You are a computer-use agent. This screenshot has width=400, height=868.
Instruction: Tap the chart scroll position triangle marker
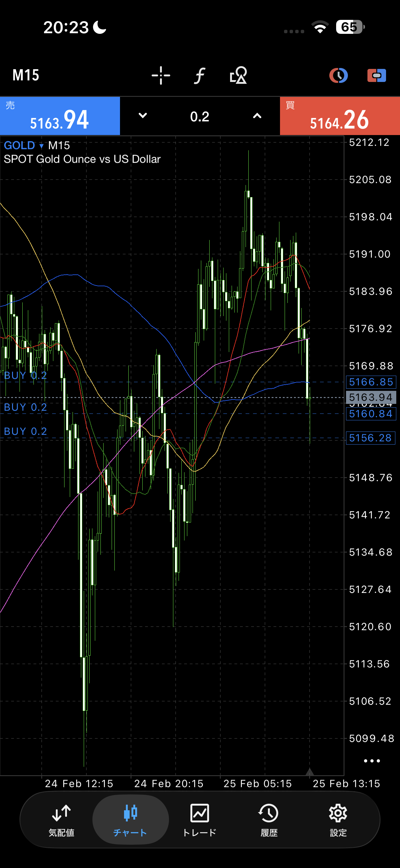point(309,771)
